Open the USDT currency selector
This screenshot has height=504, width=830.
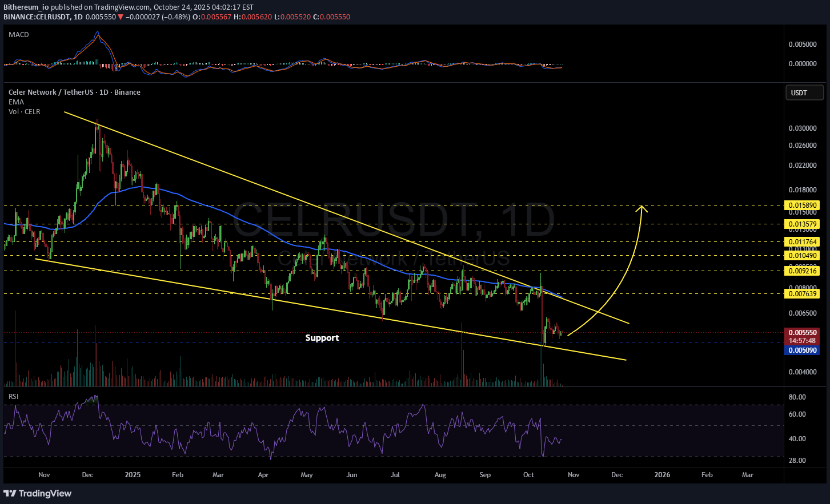coord(804,92)
